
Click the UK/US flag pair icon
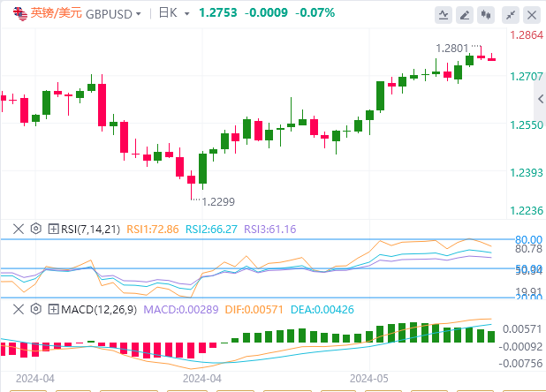(19, 14)
